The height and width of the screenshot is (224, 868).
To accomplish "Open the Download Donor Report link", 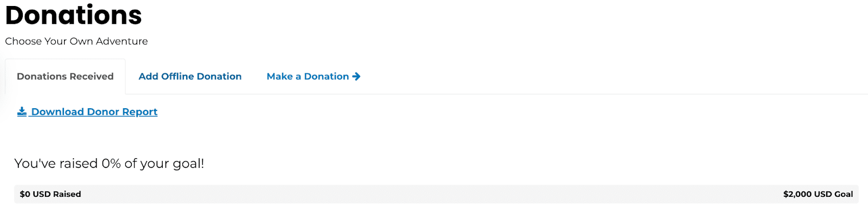I will point(94,112).
